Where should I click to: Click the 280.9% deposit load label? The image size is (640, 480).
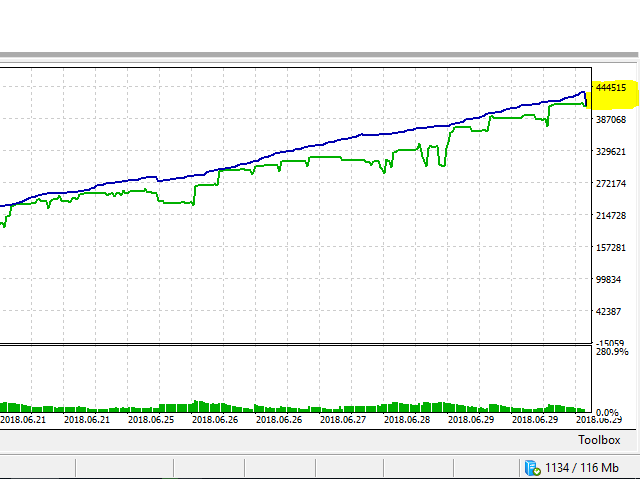(x=611, y=352)
